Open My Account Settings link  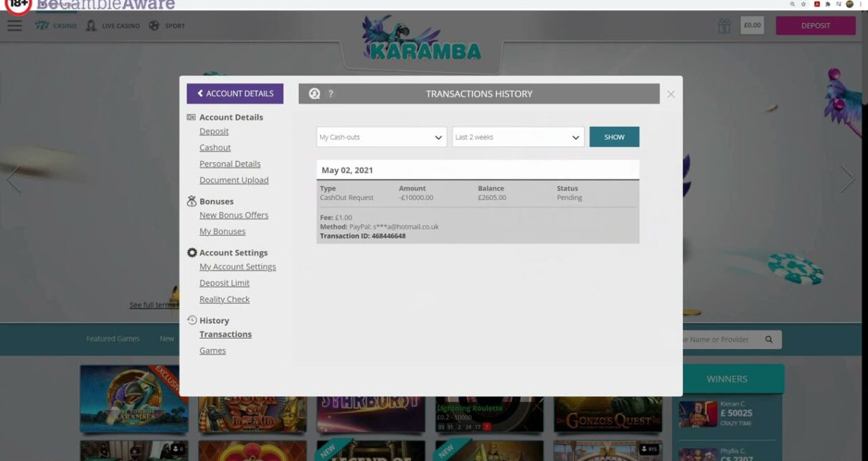[237, 266]
